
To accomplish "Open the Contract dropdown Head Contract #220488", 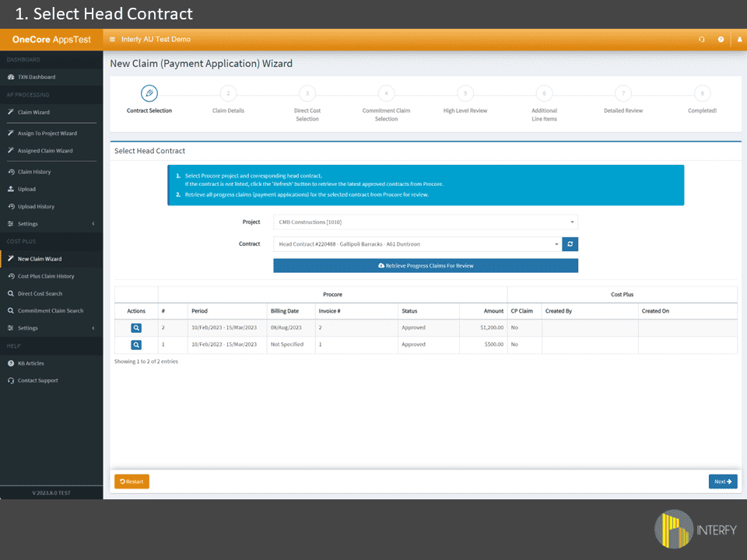I will click(417, 244).
